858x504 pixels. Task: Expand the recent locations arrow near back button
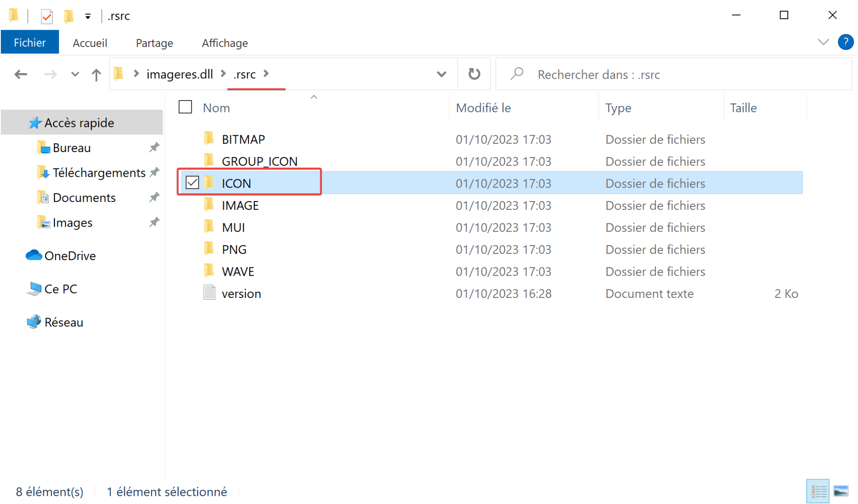click(75, 74)
